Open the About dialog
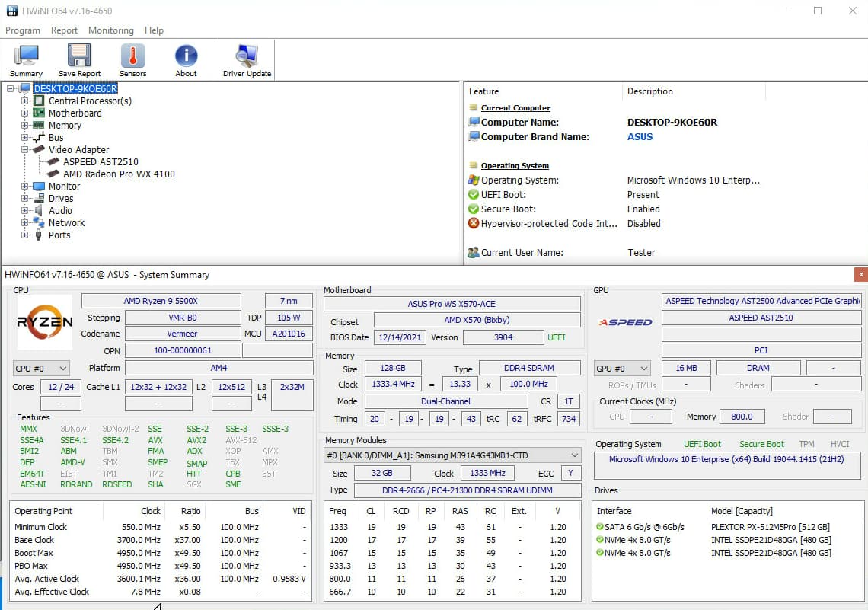 pos(185,59)
